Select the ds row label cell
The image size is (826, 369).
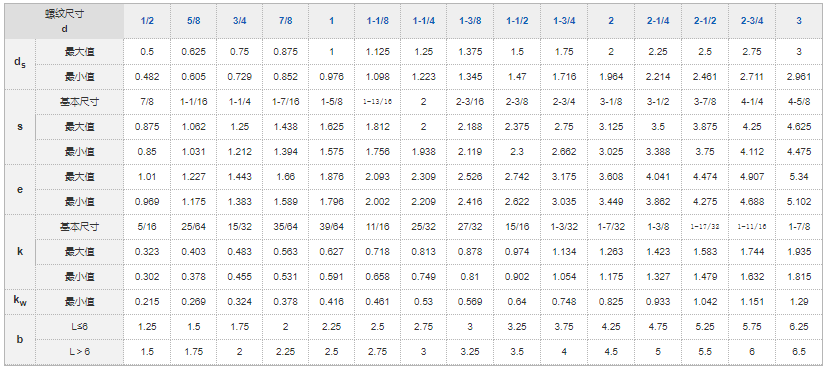(20, 64)
